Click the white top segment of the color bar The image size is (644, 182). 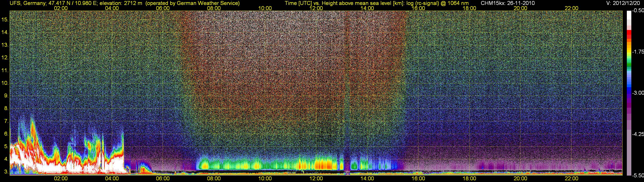point(629,15)
